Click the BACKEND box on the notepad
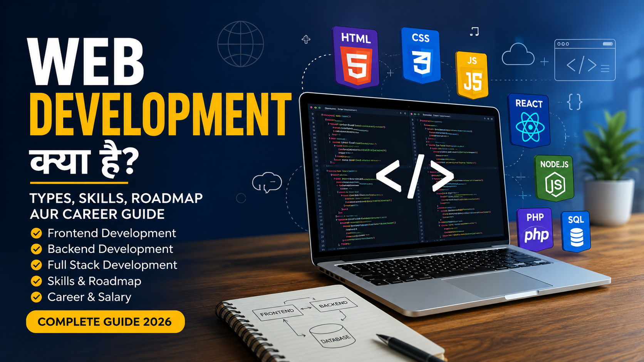The width and height of the screenshot is (644, 362). coord(333,304)
